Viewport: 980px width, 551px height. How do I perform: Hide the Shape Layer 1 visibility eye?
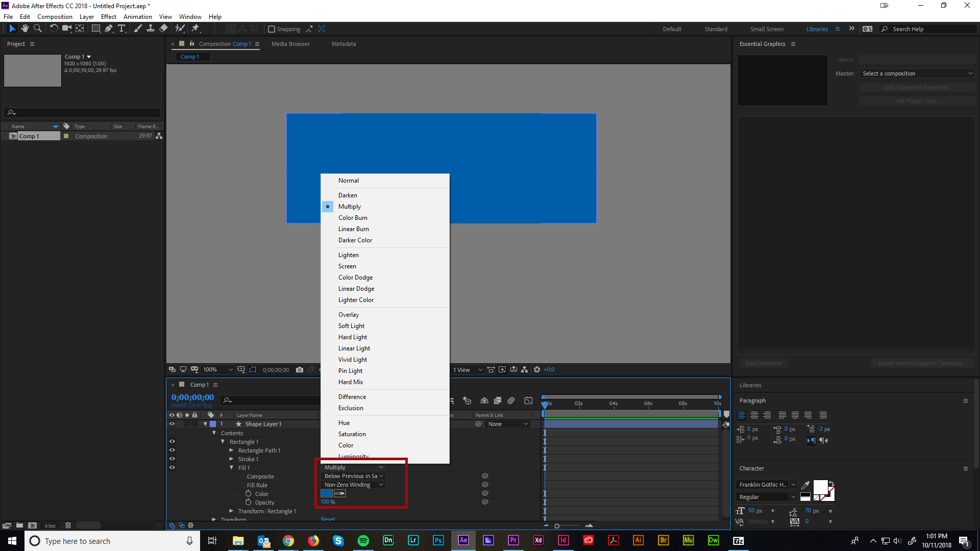[x=172, y=424]
